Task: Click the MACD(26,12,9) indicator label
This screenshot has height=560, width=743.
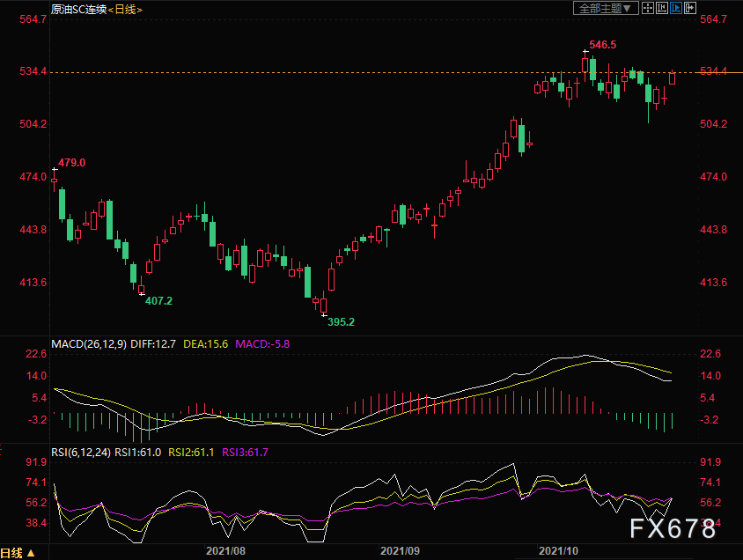Action: pyautogui.click(x=89, y=344)
